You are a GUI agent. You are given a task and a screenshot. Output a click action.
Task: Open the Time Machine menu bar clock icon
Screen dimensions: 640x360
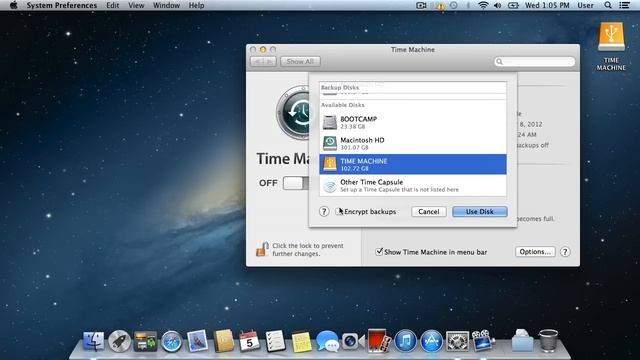click(x=453, y=5)
